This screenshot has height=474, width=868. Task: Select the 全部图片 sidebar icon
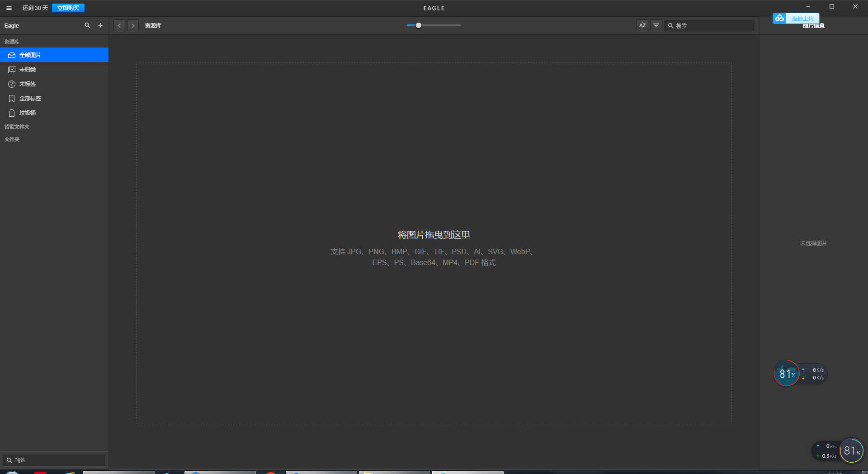pos(11,55)
